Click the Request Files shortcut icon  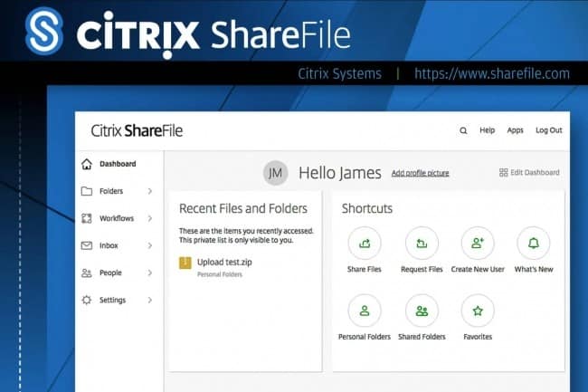tap(422, 244)
